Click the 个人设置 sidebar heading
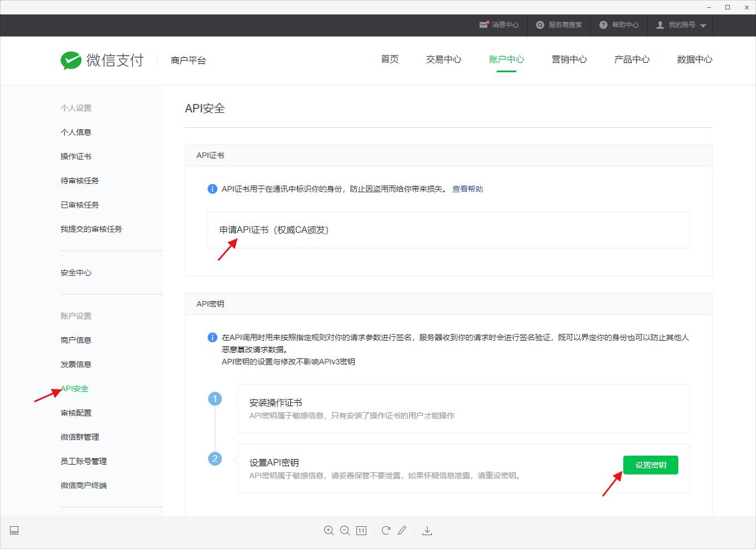The width and height of the screenshot is (756, 549). pyautogui.click(x=76, y=108)
